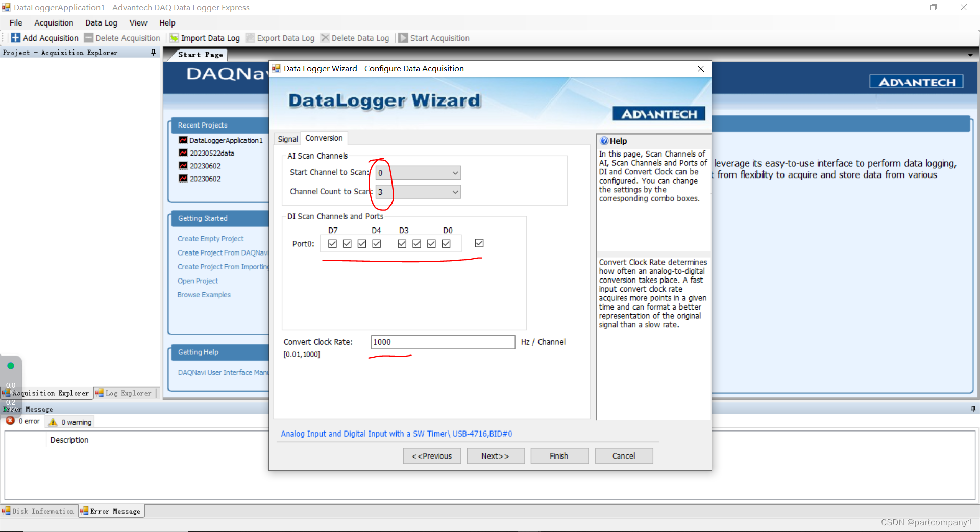Click the 0 error filter label
980x532 pixels.
[29, 421]
